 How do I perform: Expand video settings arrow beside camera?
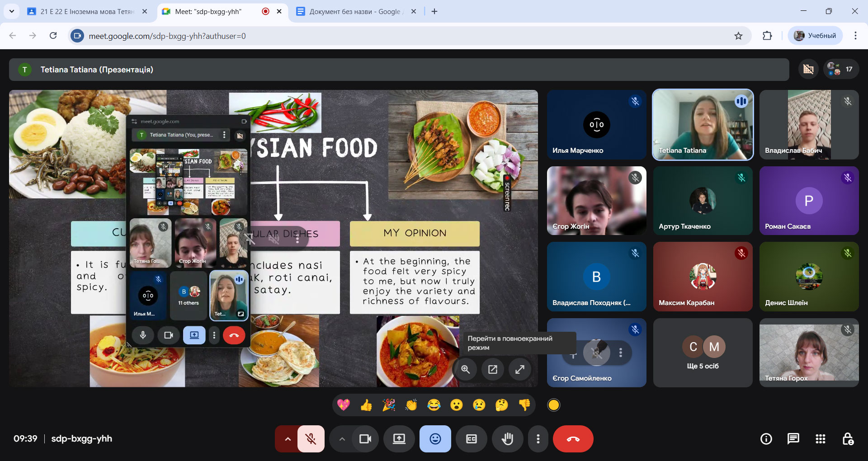(342, 439)
